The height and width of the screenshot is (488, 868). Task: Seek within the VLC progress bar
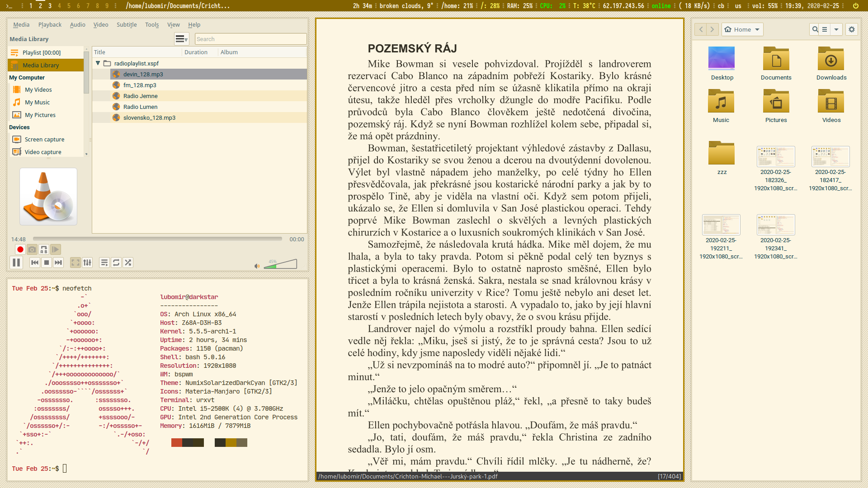[x=157, y=239]
